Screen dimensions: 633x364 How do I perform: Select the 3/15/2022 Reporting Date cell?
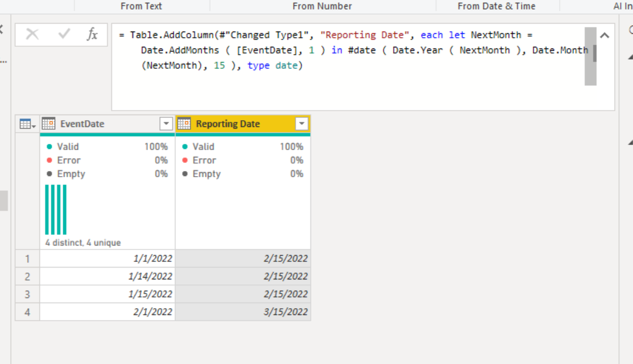[243, 312]
